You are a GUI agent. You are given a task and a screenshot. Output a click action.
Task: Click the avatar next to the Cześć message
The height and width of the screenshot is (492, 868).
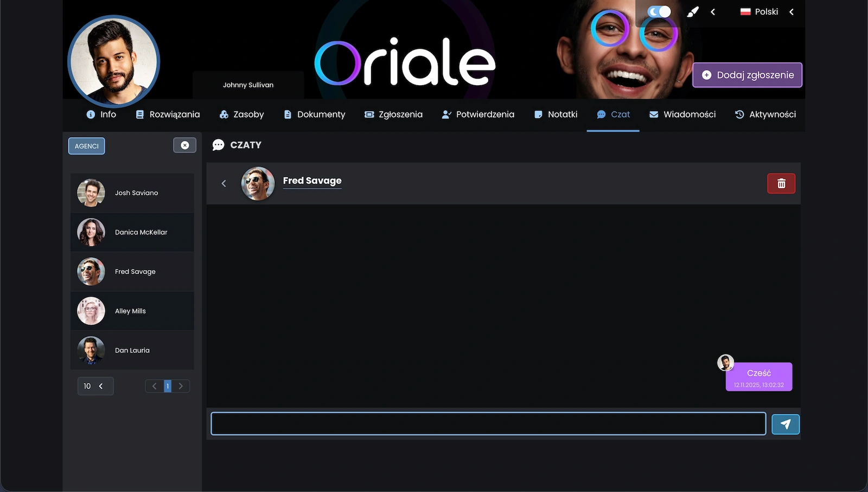point(725,362)
